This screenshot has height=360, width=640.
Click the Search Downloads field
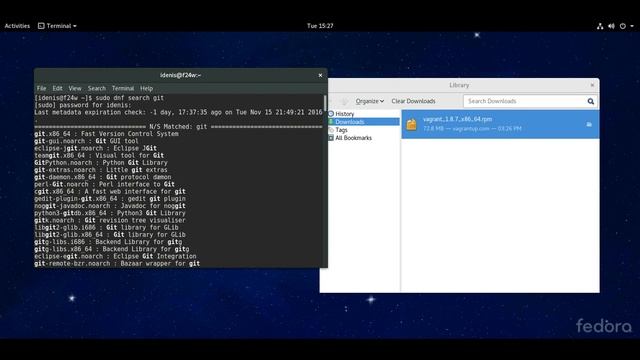(526, 101)
